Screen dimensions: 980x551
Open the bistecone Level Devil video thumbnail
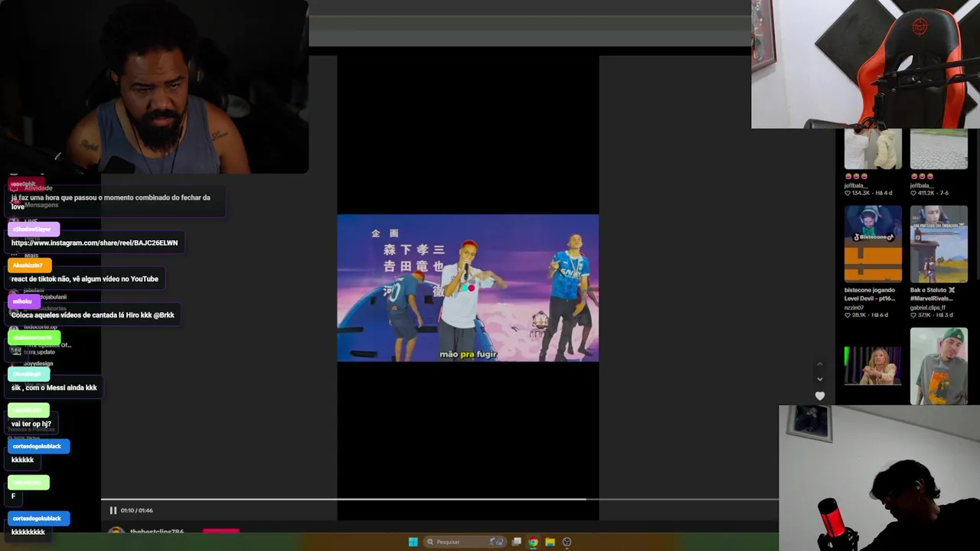click(873, 243)
